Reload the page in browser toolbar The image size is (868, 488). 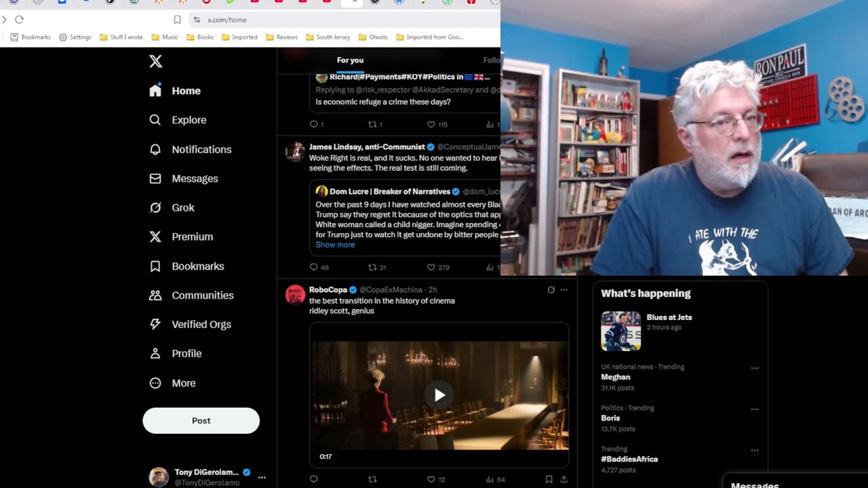(x=19, y=20)
